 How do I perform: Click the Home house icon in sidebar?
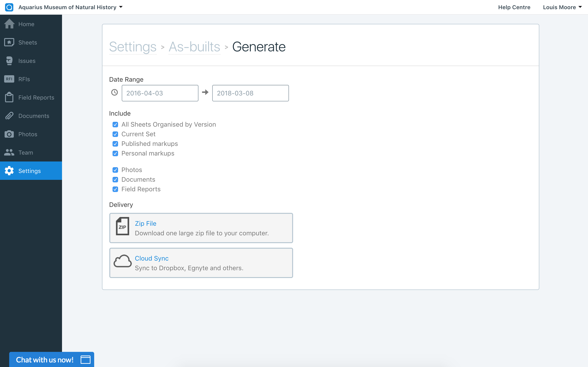[x=9, y=24]
